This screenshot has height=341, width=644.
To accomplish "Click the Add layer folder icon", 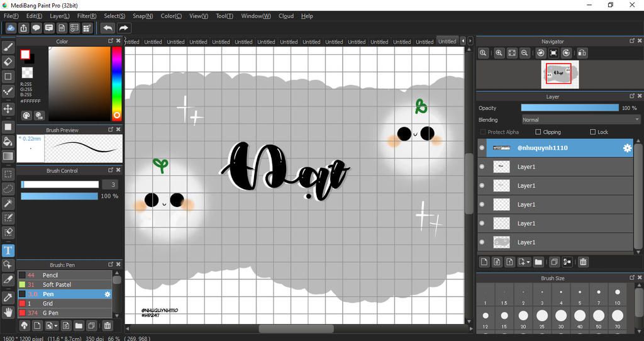I will [538, 262].
